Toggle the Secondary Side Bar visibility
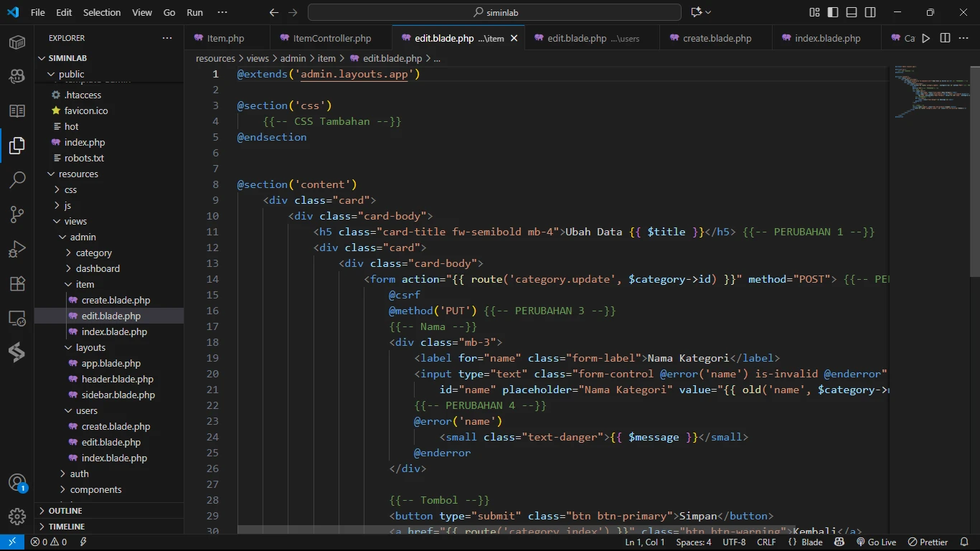The image size is (980, 551). tap(870, 12)
